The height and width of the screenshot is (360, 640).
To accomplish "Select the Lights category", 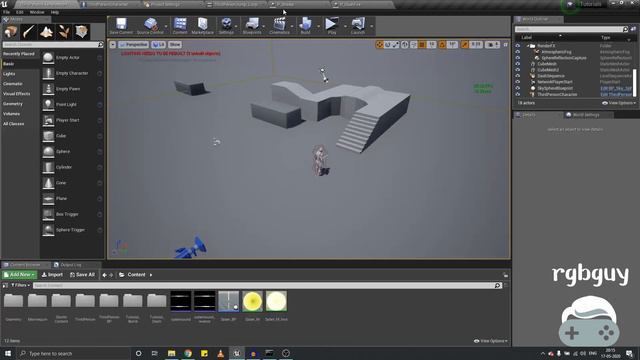I will 9,74.
